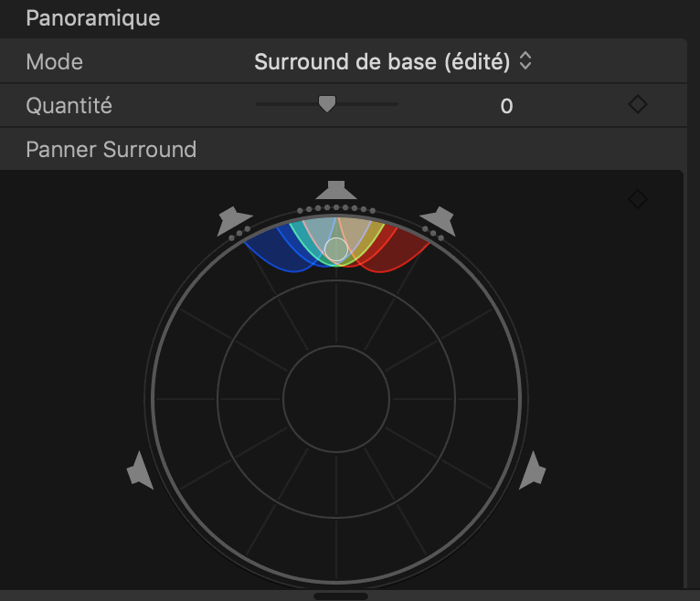Toggle the center speaker icon

[336, 190]
